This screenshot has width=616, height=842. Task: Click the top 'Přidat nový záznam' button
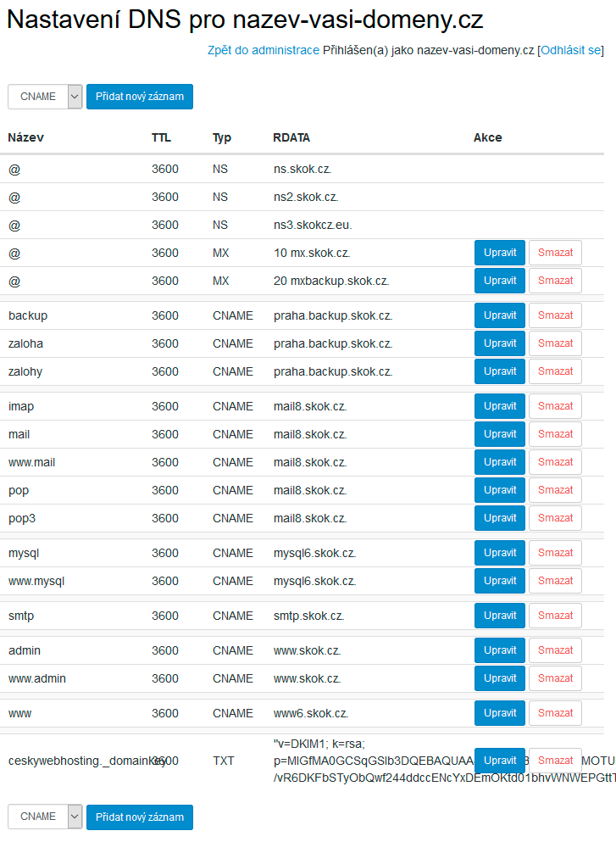click(140, 97)
